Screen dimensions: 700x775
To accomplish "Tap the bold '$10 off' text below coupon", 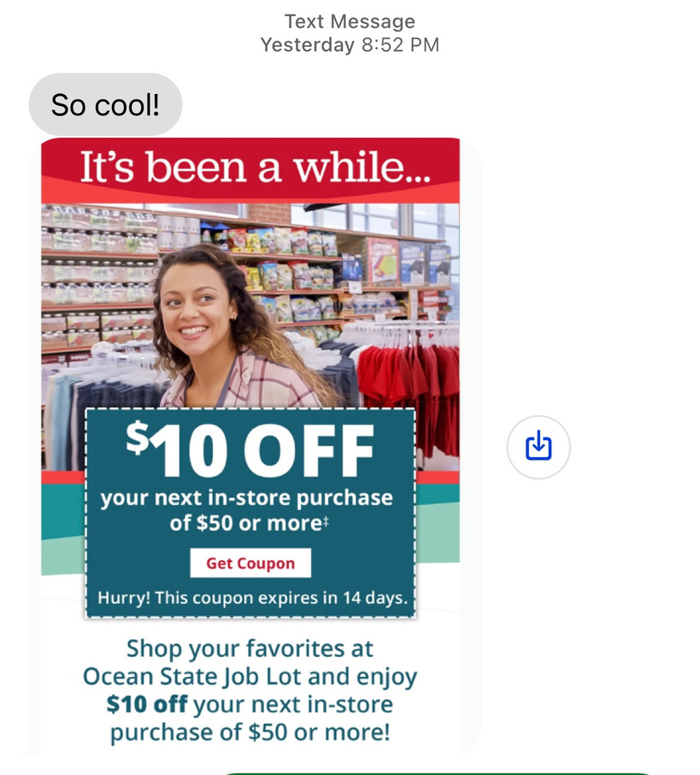I will point(147,704).
